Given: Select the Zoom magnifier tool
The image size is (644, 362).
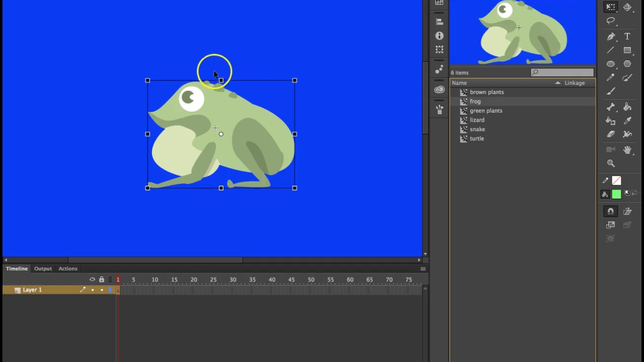Looking at the screenshot, I should click(611, 163).
